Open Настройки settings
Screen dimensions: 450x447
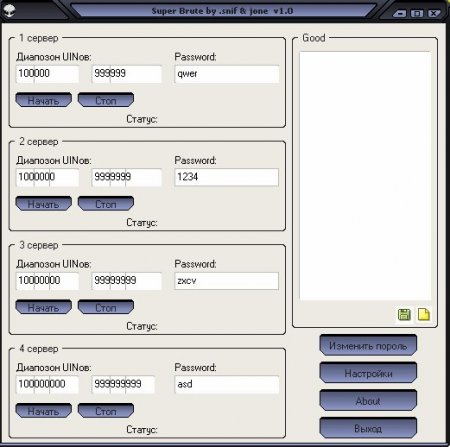[368, 373]
